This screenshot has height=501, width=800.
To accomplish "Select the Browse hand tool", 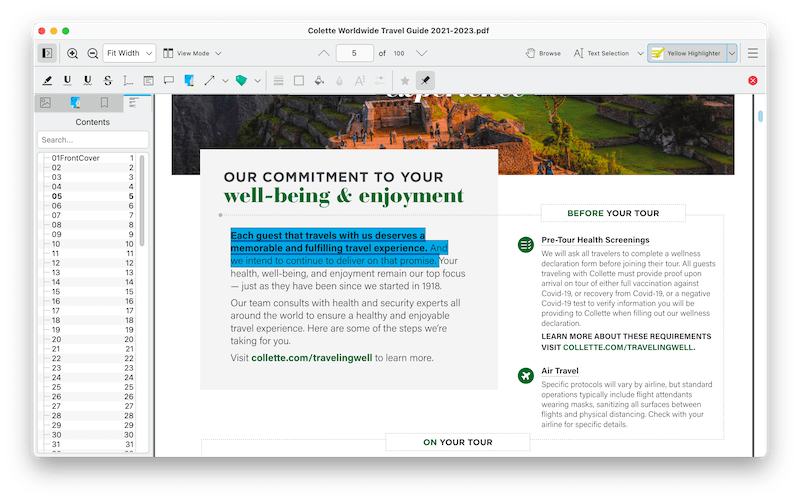I will pos(544,53).
